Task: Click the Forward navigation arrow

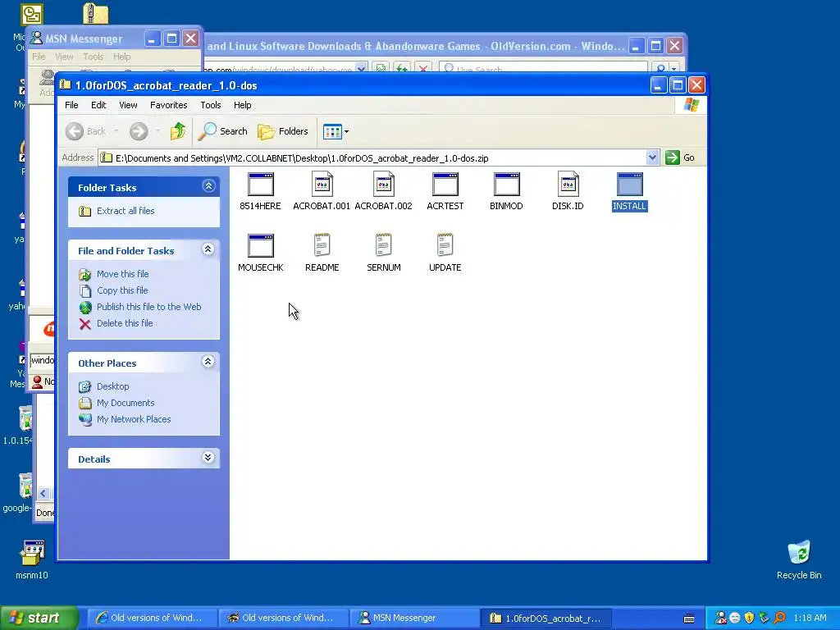Action: click(x=139, y=131)
